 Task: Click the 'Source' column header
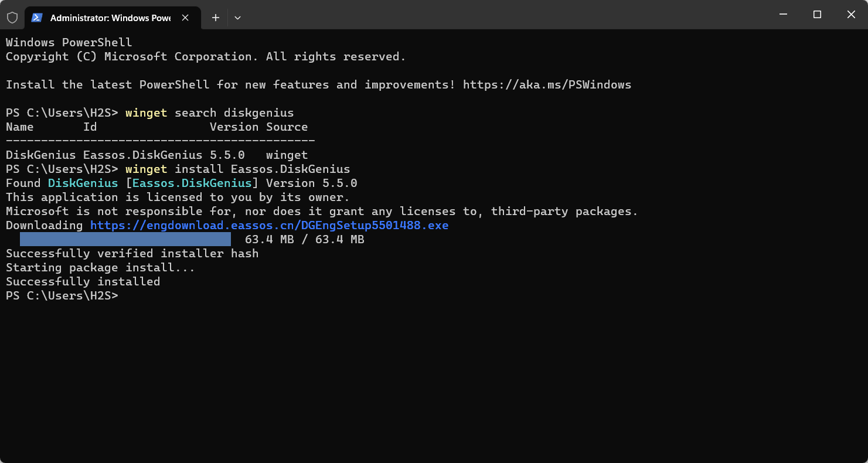coord(287,127)
